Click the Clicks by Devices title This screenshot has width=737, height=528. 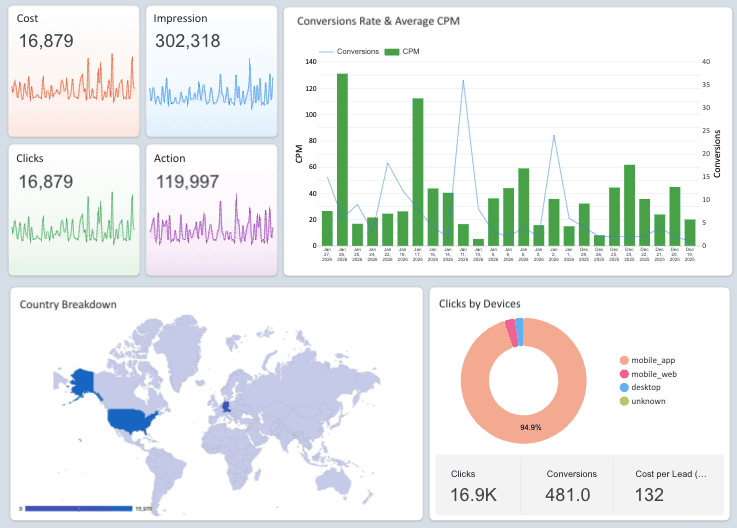pos(479,304)
